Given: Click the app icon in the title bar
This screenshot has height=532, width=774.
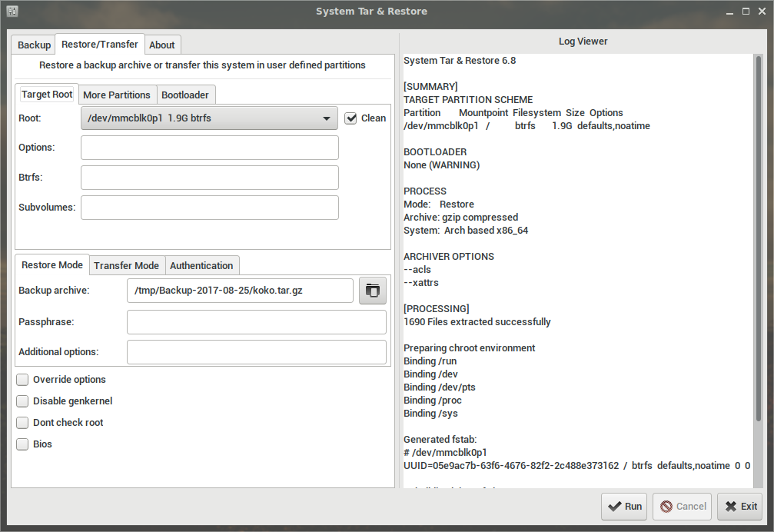Looking at the screenshot, I should click(12, 11).
